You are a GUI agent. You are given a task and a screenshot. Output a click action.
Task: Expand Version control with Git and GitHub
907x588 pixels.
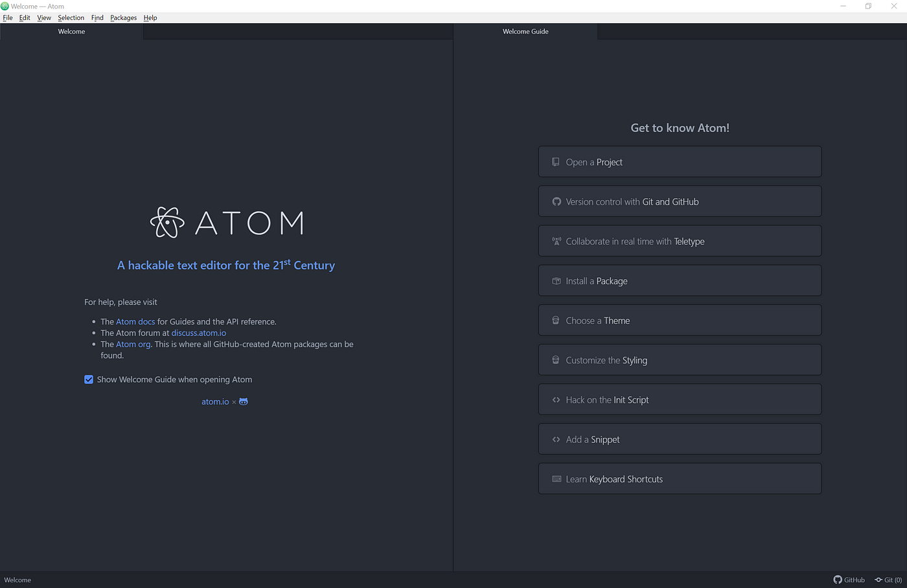pyautogui.click(x=680, y=201)
